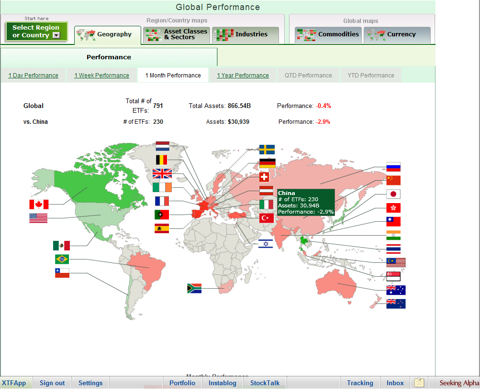Click the Brazil flag icon
480x389 pixels.
(x=62, y=259)
